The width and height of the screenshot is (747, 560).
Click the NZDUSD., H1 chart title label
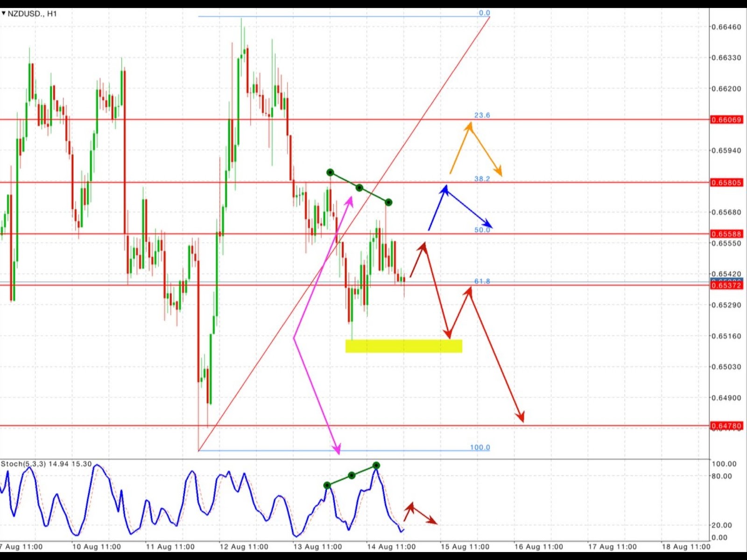coord(33,14)
